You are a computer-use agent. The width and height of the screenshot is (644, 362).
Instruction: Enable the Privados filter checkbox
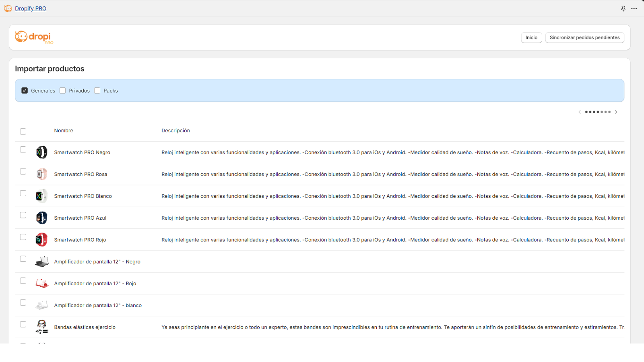pos(63,90)
